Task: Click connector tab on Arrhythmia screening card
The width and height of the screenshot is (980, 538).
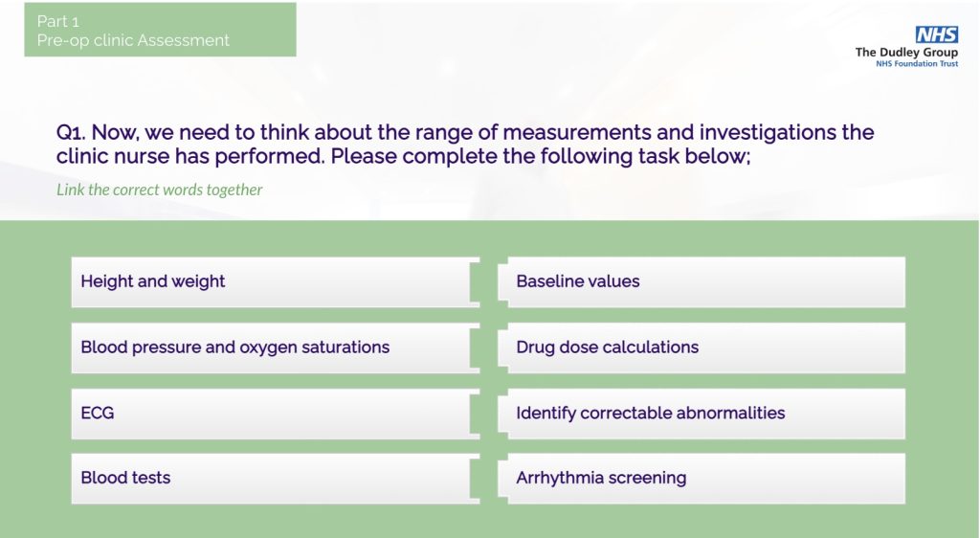Action: (503, 479)
